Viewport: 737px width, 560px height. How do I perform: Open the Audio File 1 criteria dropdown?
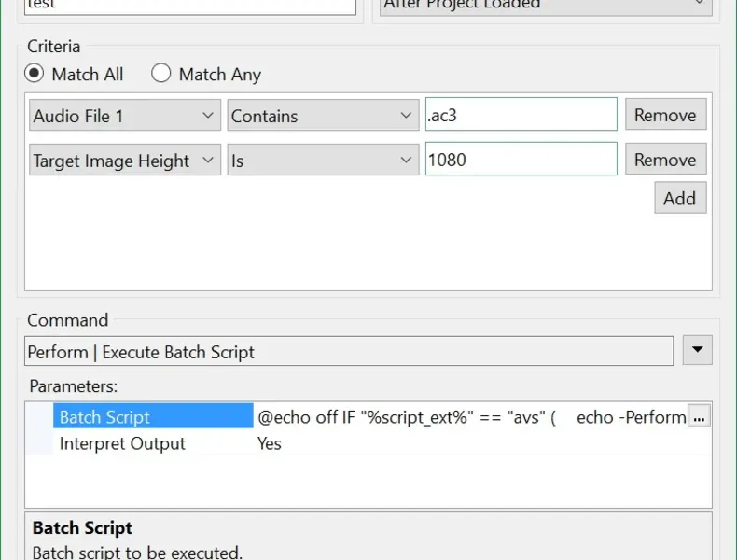click(125, 116)
